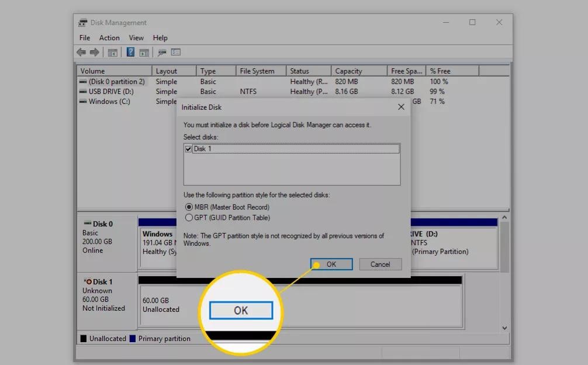Viewport: 588px width, 365px height.
Task: Select the USB DRIVE (D:) volume icon
Action: pos(82,91)
